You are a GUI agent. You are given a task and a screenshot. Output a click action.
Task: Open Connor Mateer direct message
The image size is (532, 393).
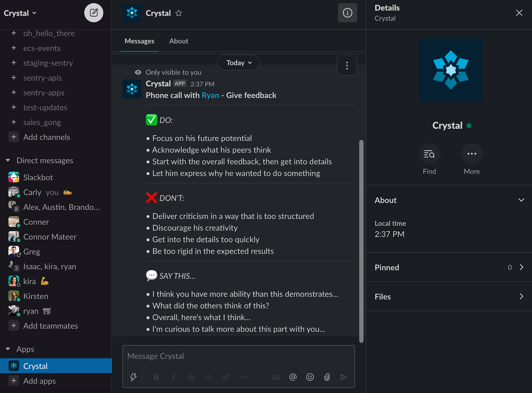click(x=56, y=237)
